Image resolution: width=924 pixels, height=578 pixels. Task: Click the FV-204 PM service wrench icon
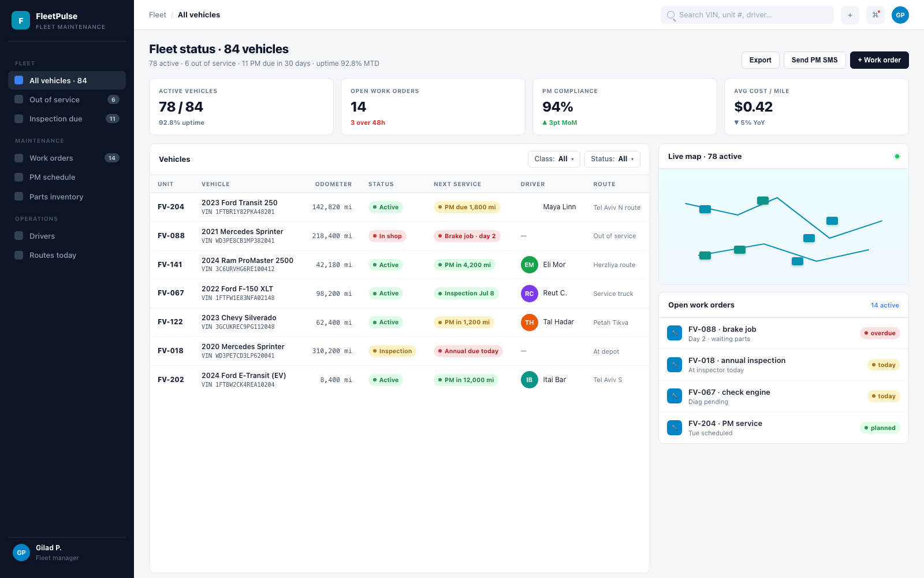click(675, 428)
